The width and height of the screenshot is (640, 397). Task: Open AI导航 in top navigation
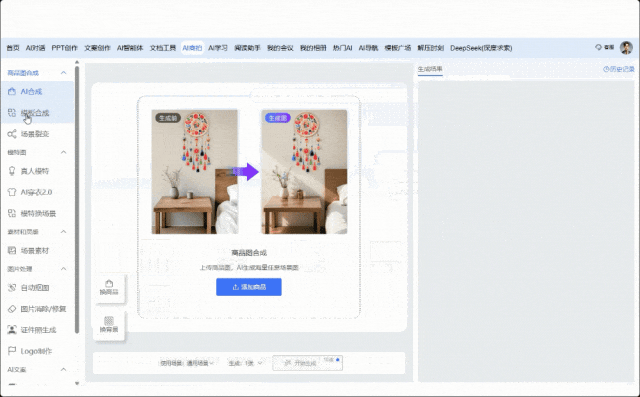click(368, 48)
